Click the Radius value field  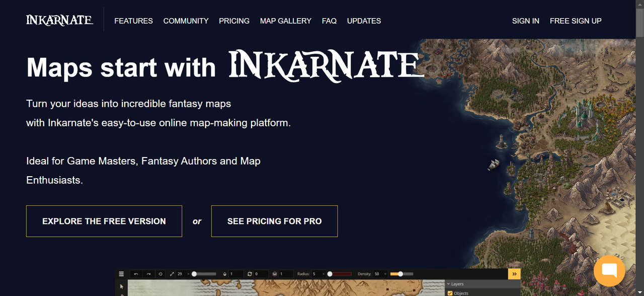pyautogui.click(x=317, y=274)
